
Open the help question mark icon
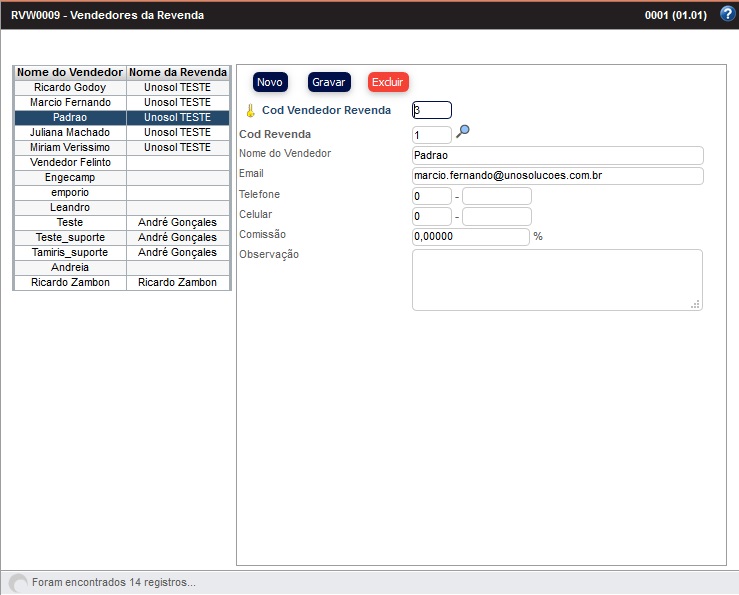pyautogui.click(x=727, y=14)
